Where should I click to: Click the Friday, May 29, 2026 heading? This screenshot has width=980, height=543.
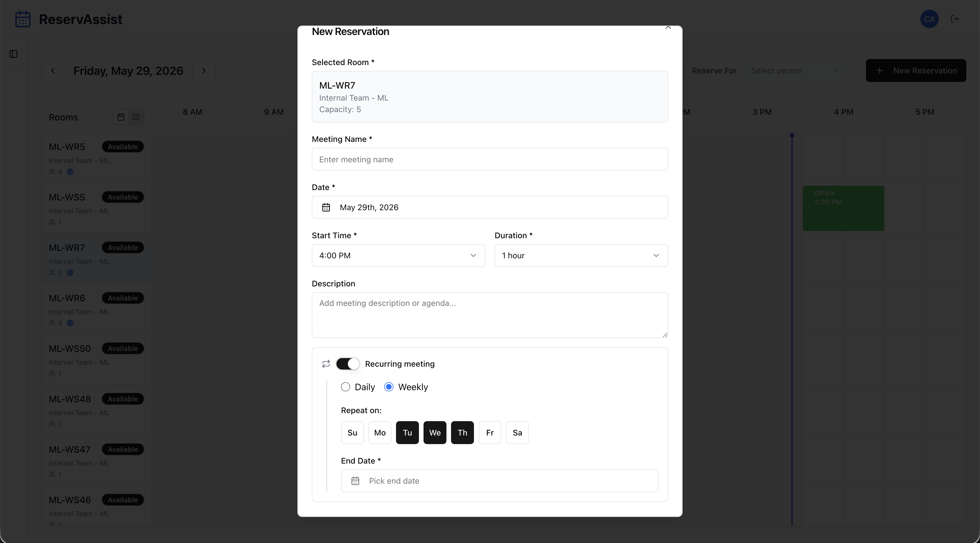[128, 71]
